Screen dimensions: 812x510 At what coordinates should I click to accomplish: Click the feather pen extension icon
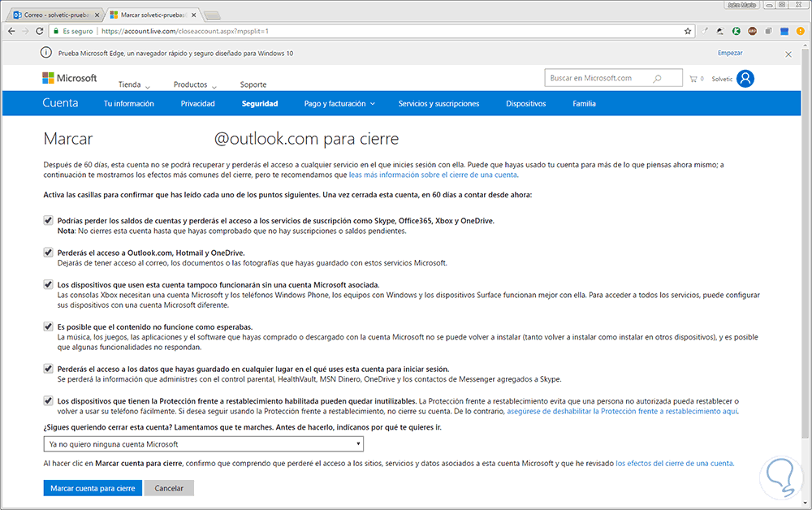pos(705,31)
